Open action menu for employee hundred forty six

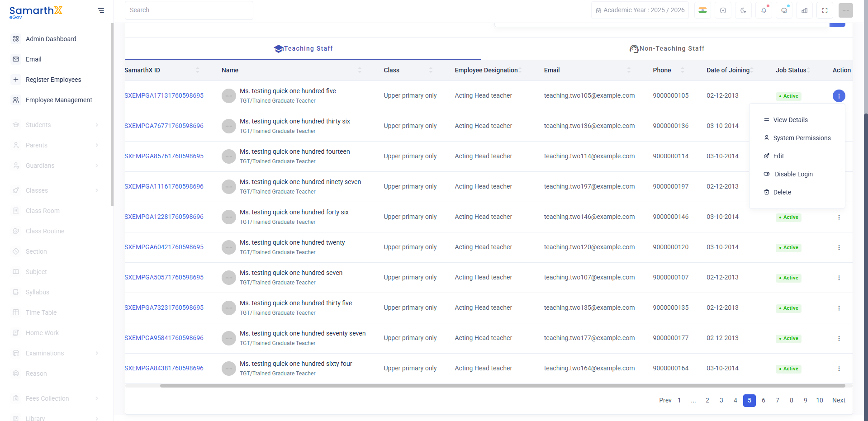[839, 217]
